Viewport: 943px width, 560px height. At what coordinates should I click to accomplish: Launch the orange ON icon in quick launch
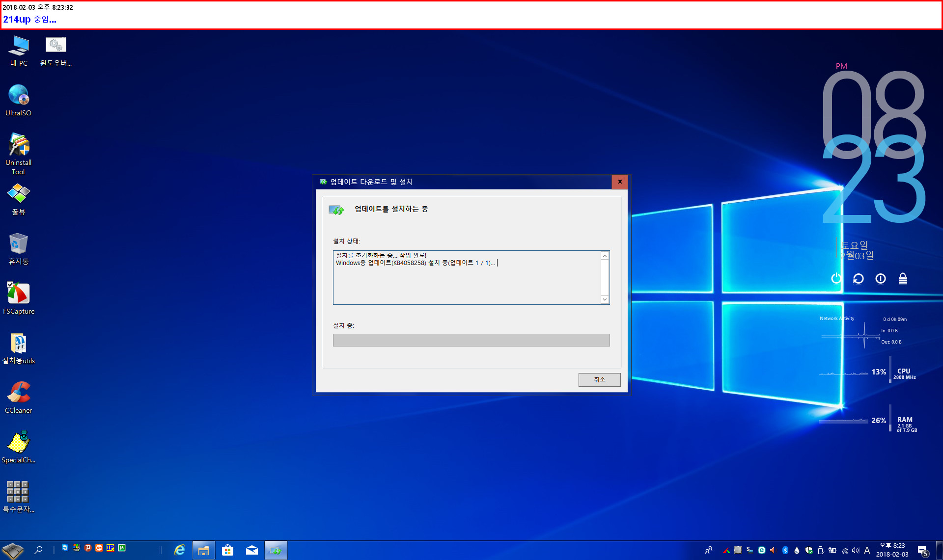[99, 548]
